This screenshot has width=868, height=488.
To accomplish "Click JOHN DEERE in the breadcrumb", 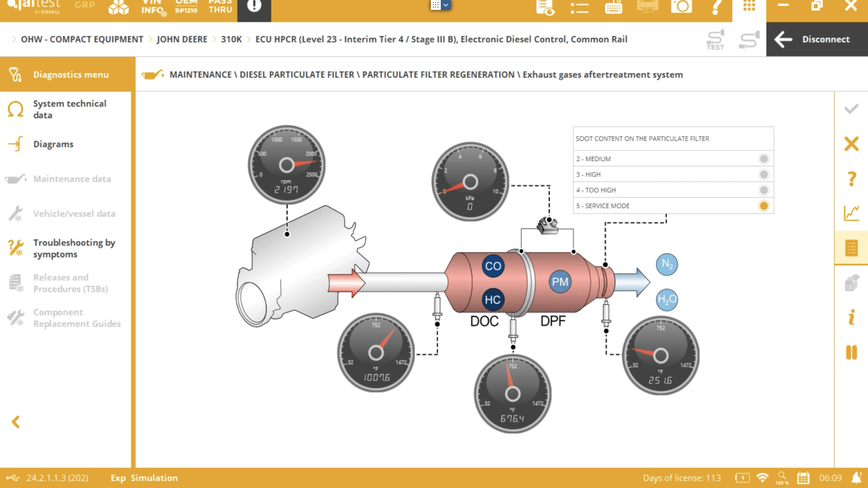I will tap(182, 39).
